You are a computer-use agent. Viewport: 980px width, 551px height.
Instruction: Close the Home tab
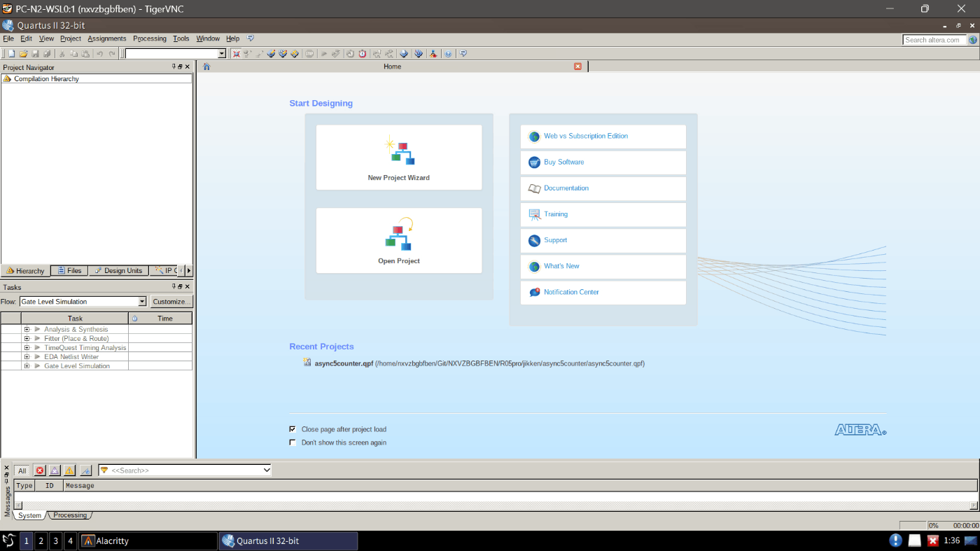pos(577,67)
